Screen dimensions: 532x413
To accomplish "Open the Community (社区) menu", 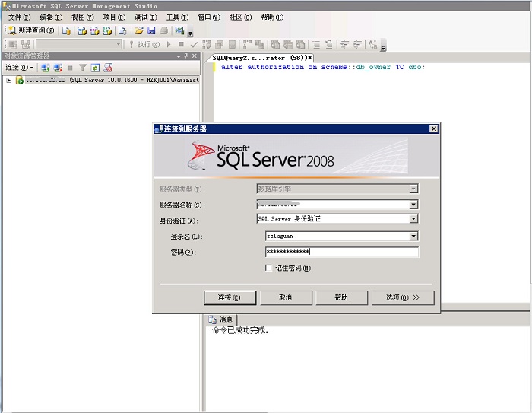I will [241, 17].
